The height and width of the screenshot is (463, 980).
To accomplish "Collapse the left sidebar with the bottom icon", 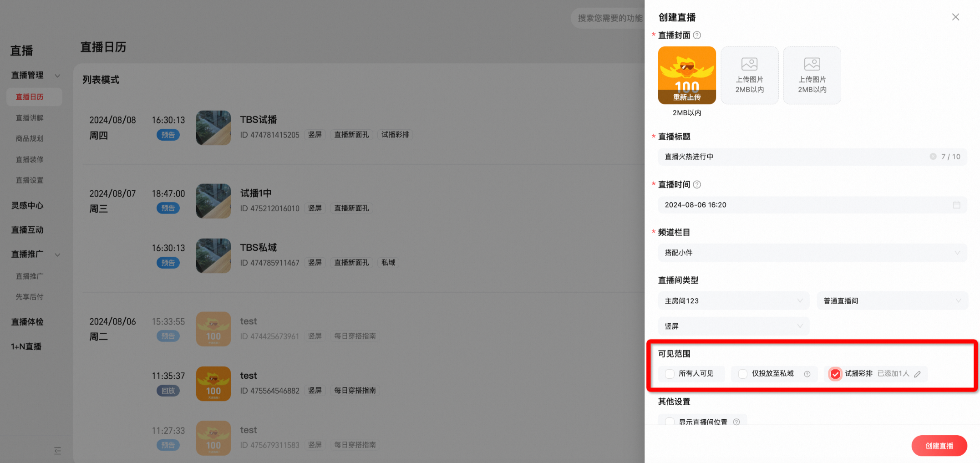I will coord(57,451).
